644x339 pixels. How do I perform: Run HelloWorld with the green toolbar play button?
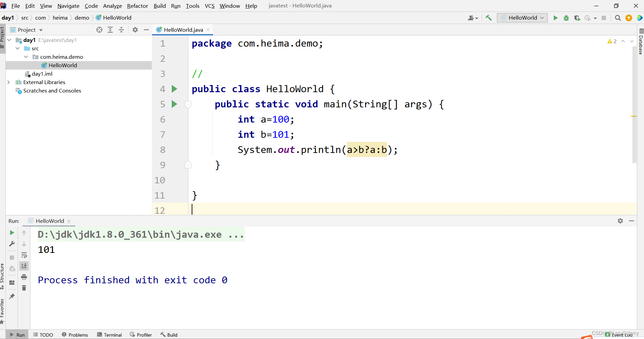point(555,18)
